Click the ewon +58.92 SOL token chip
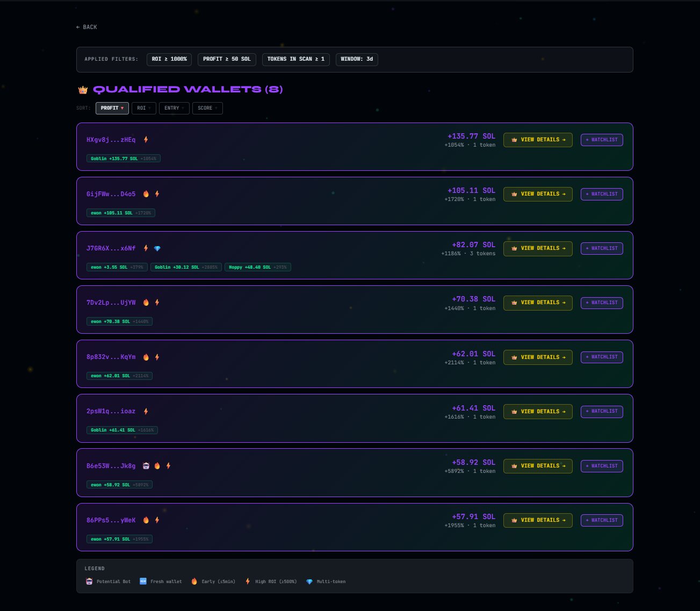700x611 pixels. (x=119, y=485)
